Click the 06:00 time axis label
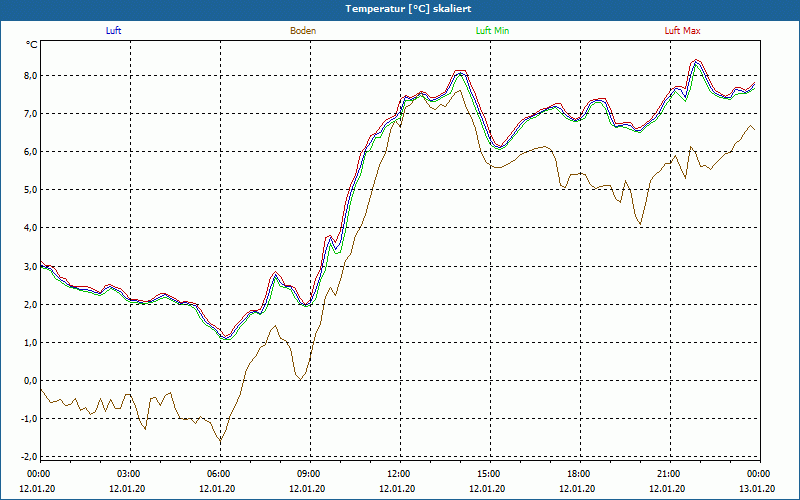 220,474
